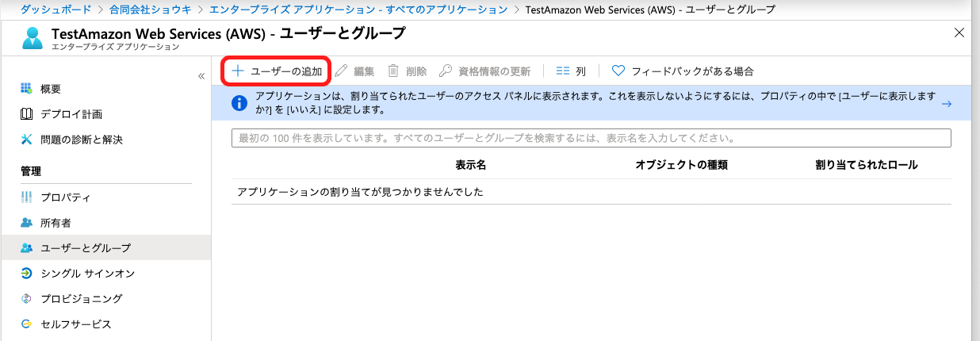
Task: Click the plus icon beside ユーザーの追加
Action: (237, 71)
